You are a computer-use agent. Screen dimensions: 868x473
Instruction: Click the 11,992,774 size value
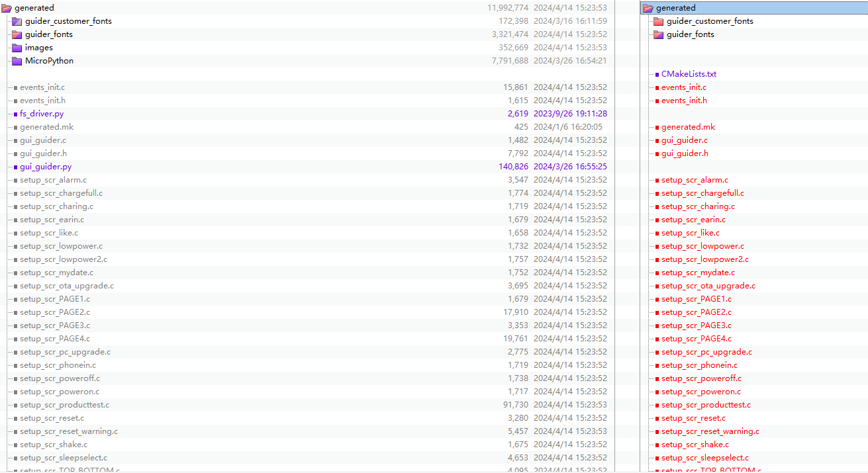(x=508, y=8)
